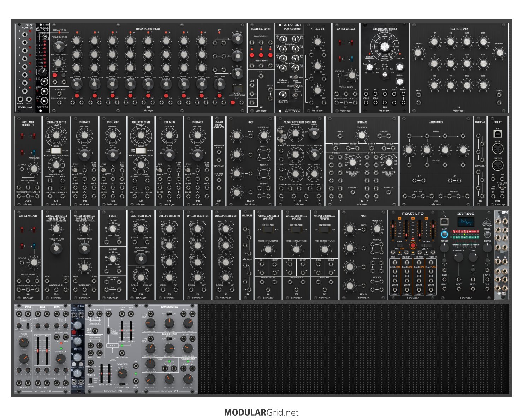Click the Behringer triangle logo on Brains
Viewport: 523px width, 420px height.
(x=487, y=222)
